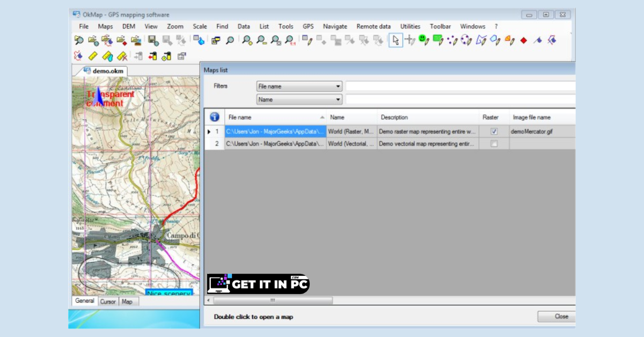Click the green comment rectangle tool icon
Image resolution: width=644 pixels, height=337 pixels.
tap(438, 40)
